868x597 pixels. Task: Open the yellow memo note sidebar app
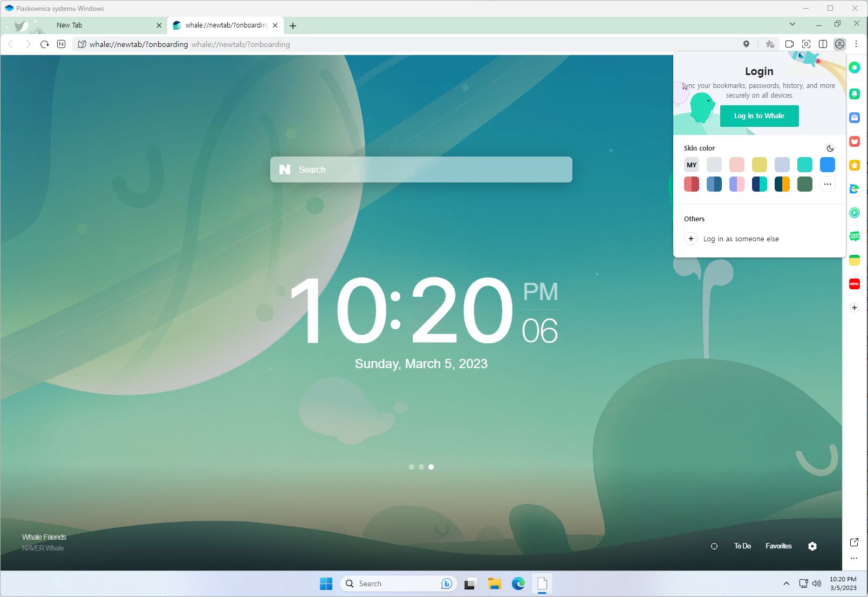(x=855, y=260)
